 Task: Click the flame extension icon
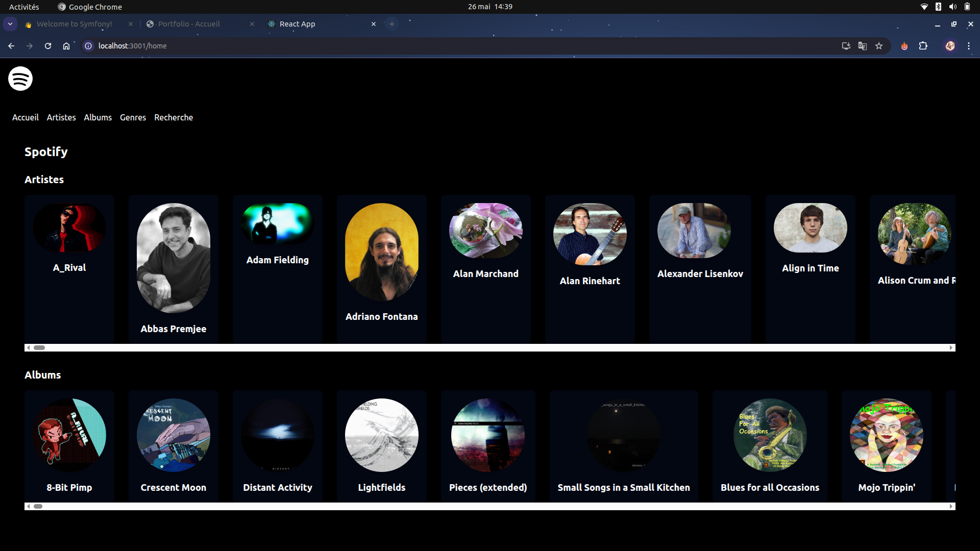click(x=904, y=46)
